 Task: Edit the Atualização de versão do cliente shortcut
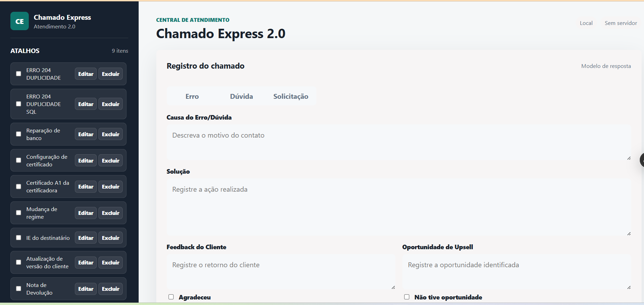[86, 262]
